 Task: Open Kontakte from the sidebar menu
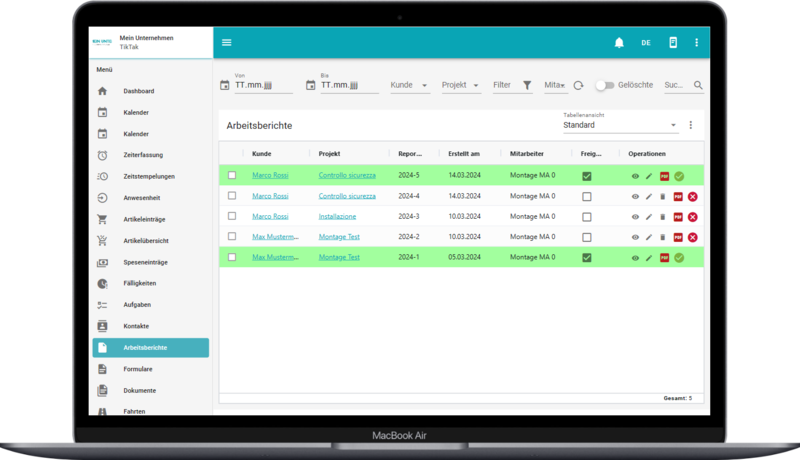pos(139,327)
